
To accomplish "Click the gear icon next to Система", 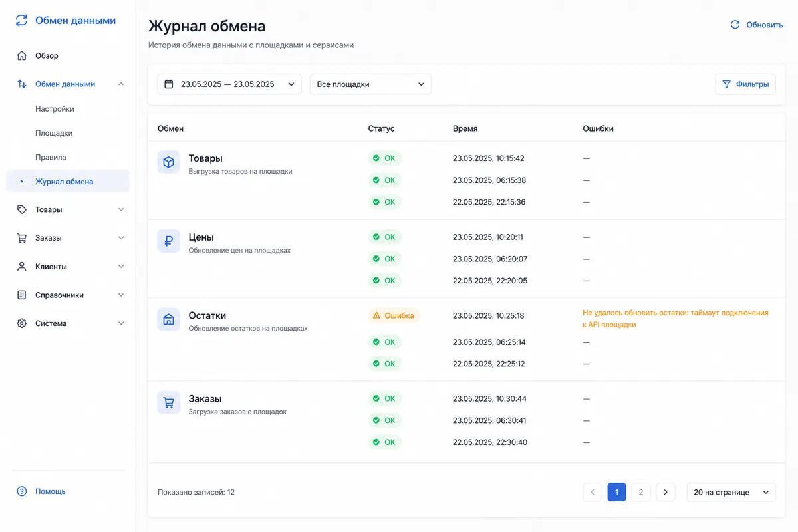I will coord(22,323).
